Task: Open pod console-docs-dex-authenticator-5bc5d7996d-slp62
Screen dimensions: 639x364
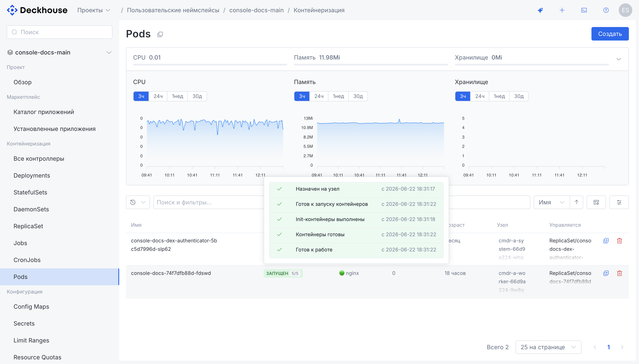Action: (174, 245)
